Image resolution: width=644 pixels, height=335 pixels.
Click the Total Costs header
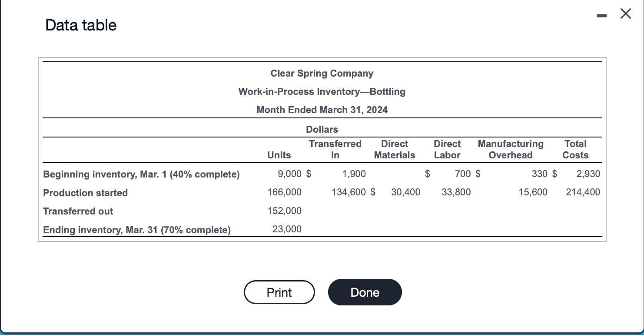(x=575, y=149)
